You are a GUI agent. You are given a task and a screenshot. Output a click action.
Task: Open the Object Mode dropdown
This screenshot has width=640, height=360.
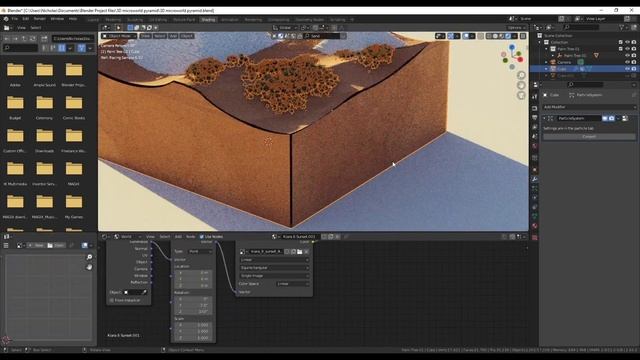click(119, 36)
